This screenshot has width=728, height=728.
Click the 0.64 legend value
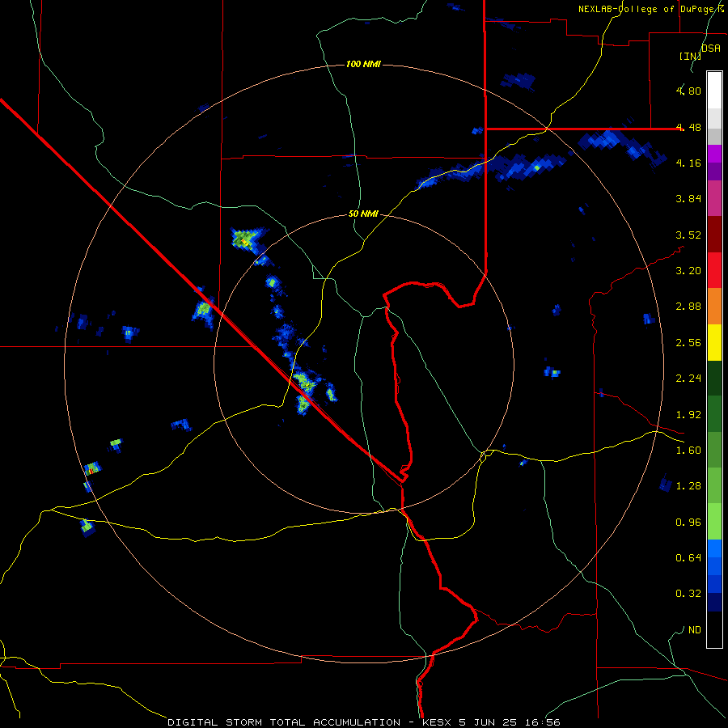pos(688,558)
